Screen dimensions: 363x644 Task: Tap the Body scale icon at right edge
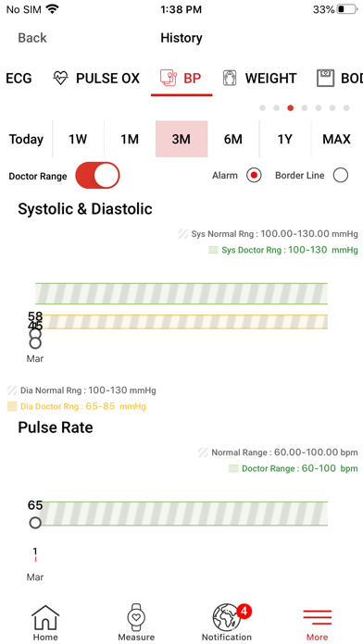pos(326,78)
